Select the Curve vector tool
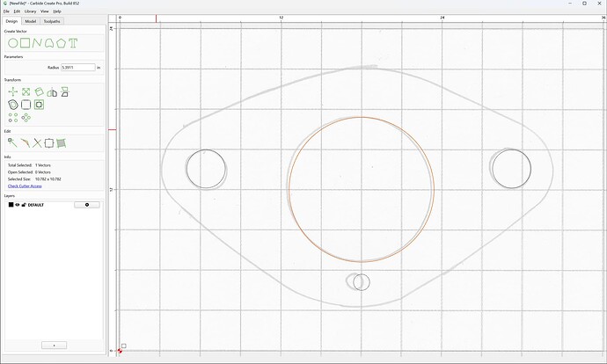 pos(48,43)
